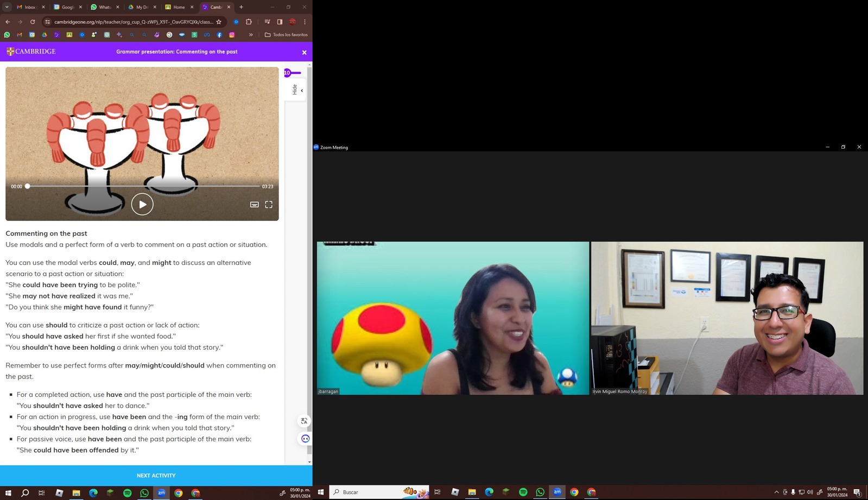The height and width of the screenshot is (500, 868).
Task: Open the Instagram bookmark icon
Action: pos(232,35)
